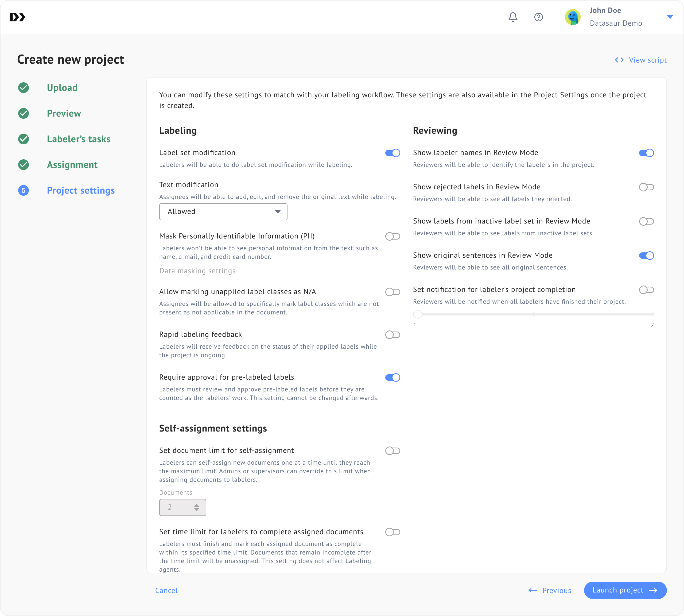The width and height of the screenshot is (684, 616).
Task: Click the View script code icon
Action: 619,60
